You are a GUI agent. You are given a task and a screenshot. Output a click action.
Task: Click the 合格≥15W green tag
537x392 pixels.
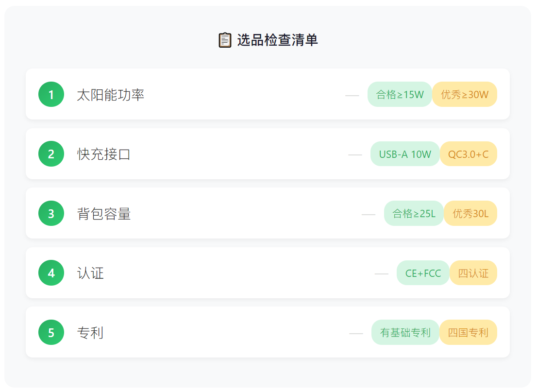pos(400,94)
